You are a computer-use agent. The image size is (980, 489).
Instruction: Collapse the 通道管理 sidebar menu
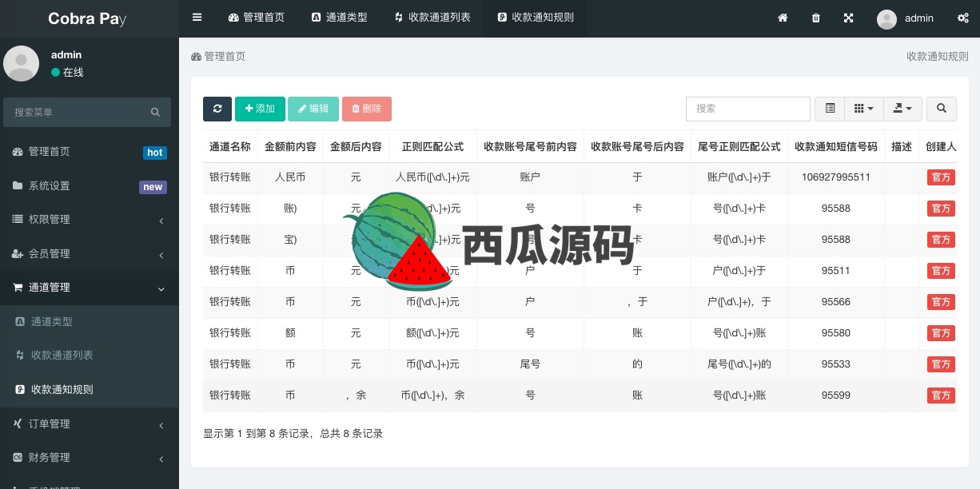pos(90,288)
